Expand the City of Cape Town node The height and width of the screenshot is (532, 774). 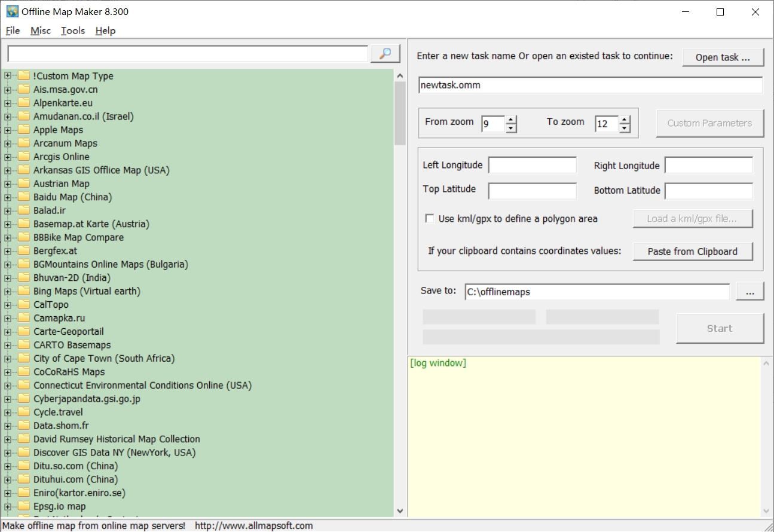8,359
